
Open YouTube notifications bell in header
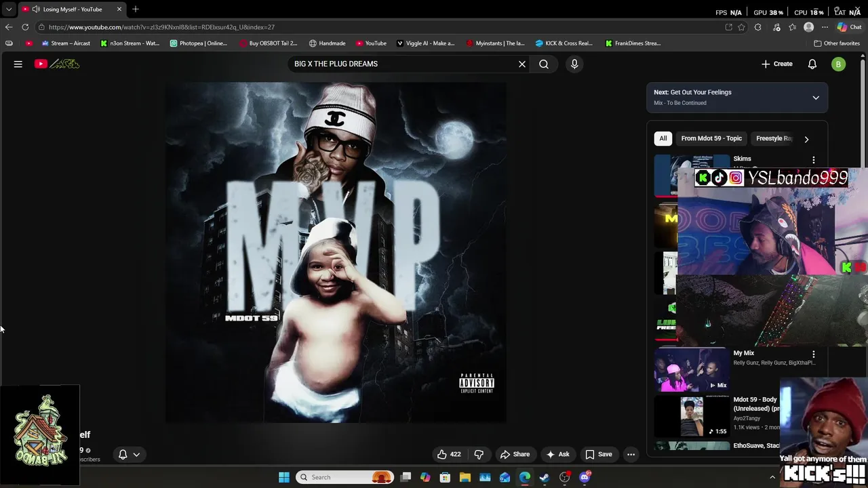(x=812, y=64)
